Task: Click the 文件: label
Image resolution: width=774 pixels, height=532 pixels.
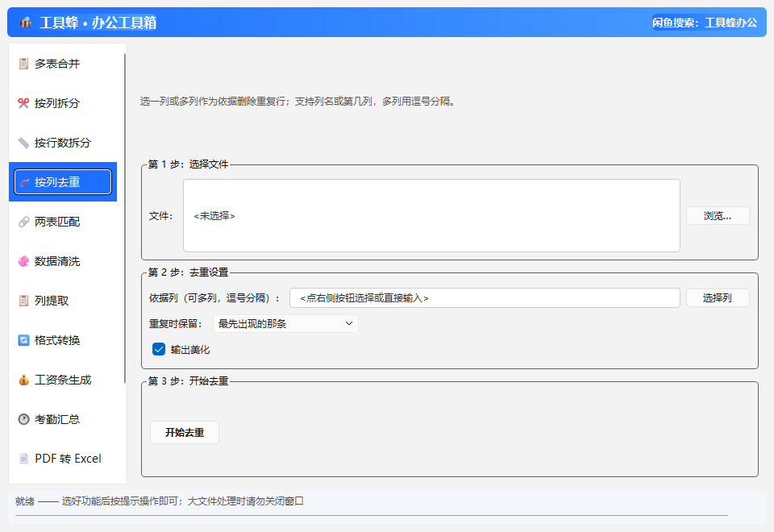Action: point(161,216)
